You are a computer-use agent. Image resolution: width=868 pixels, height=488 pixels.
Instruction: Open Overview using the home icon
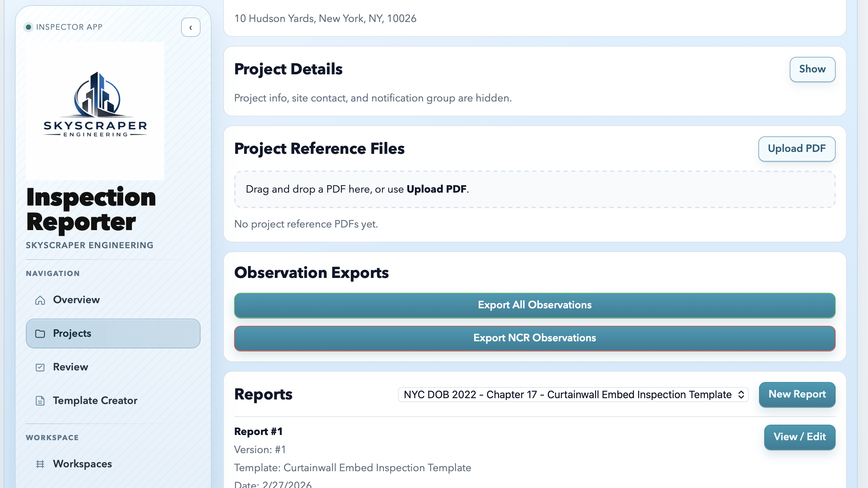click(x=40, y=300)
